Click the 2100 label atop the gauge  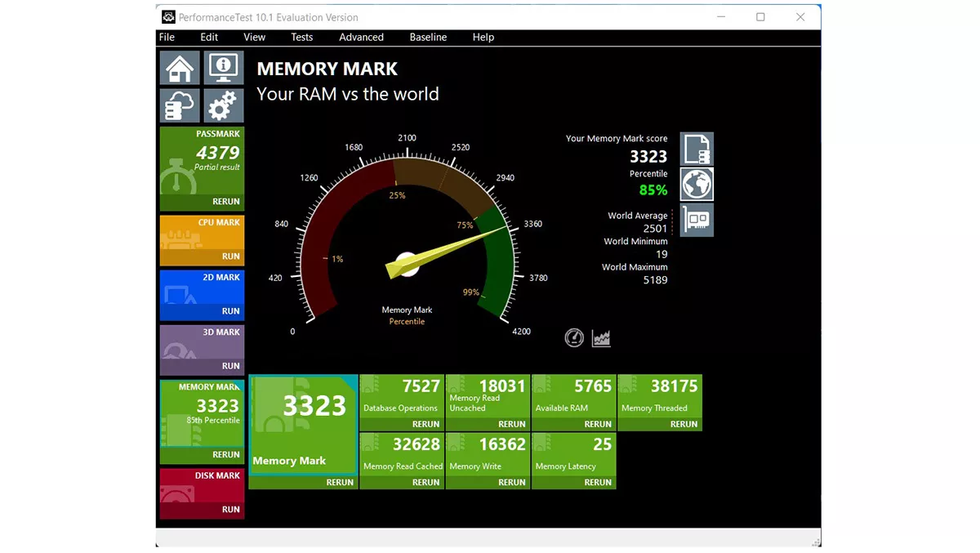point(407,138)
